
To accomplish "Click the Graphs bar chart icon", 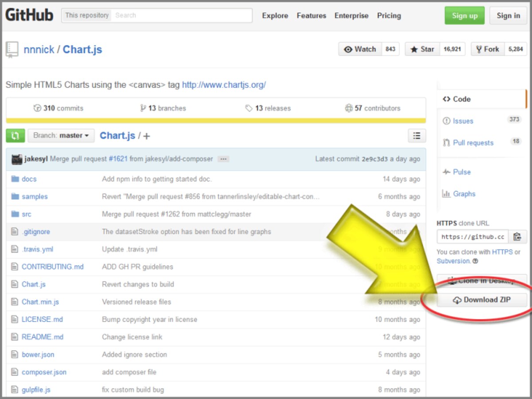I will [446, 194].
